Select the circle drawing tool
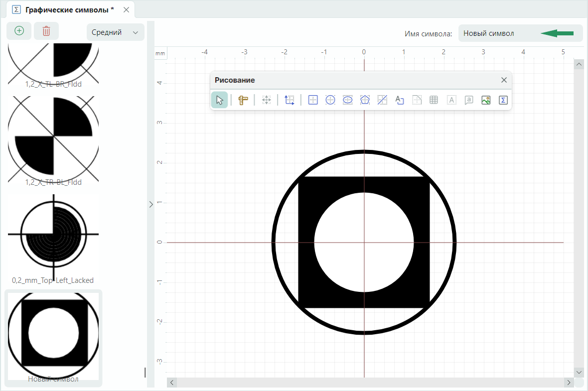Screen dimensions: 588x391 click(x=330, y=100)
